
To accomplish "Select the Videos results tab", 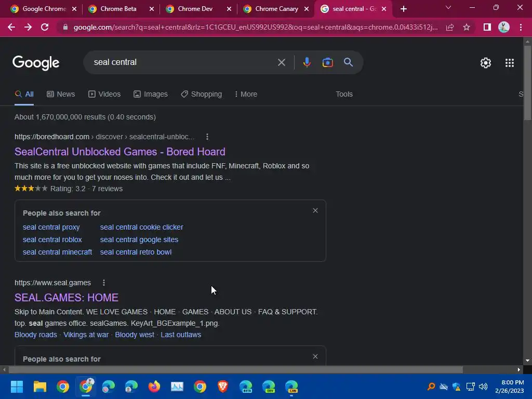I will tap(104, 94).
